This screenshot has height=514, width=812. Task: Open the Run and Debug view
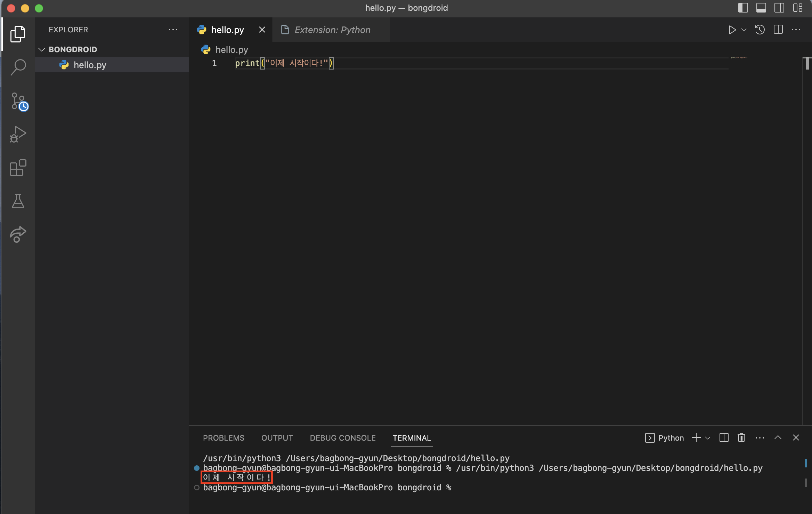(18, 134)
